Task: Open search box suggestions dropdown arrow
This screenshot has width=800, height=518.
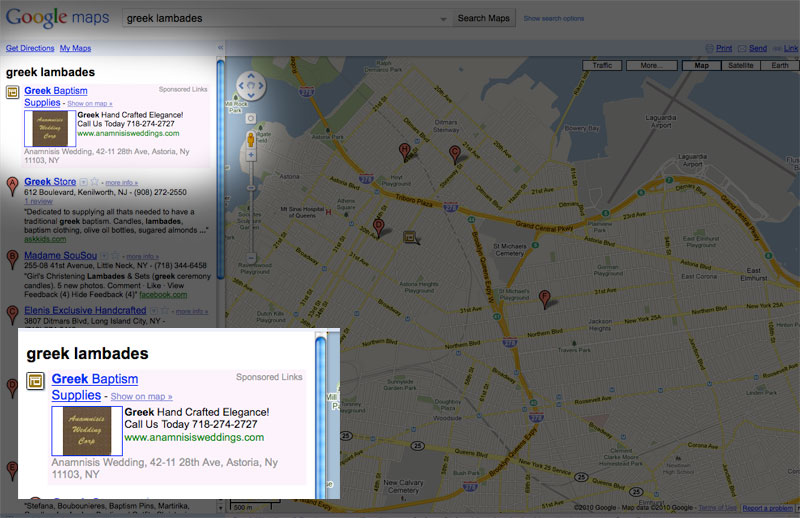Action: [443, 19]
